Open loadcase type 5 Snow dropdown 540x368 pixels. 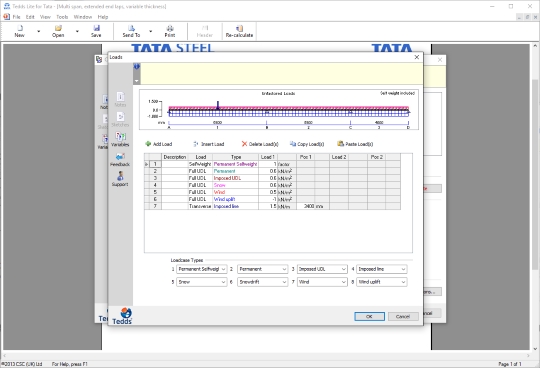(x=201, y=282)
